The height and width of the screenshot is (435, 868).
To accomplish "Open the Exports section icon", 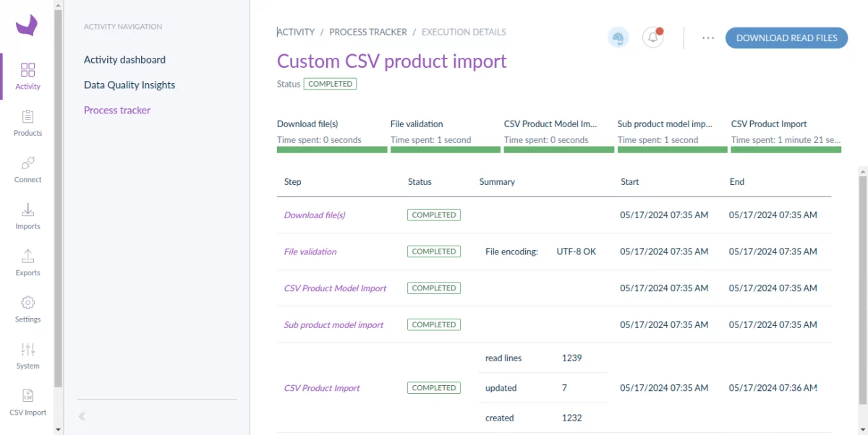I will pyautogui.click(x=27, y=262).
